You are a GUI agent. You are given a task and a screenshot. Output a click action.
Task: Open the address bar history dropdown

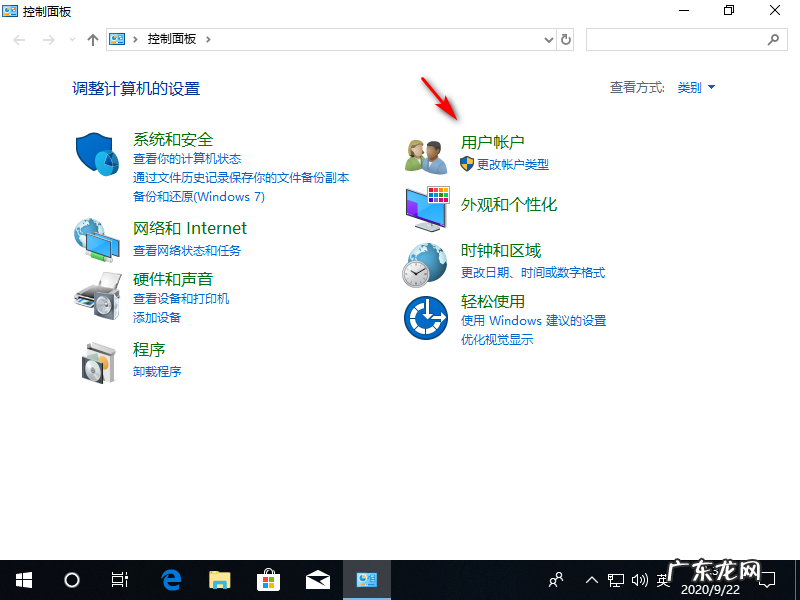tap(548, 39)
